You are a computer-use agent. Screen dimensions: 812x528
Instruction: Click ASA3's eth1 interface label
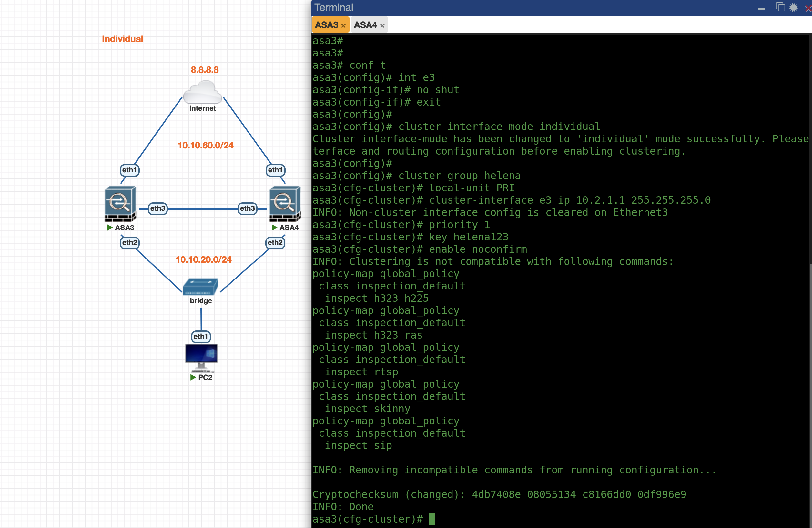tap(129, 170)
